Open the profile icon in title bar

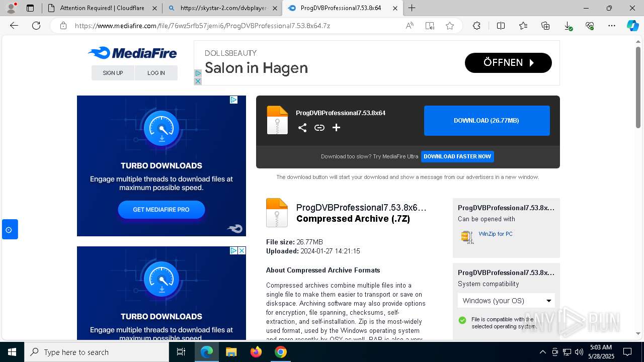click(11, 8)
